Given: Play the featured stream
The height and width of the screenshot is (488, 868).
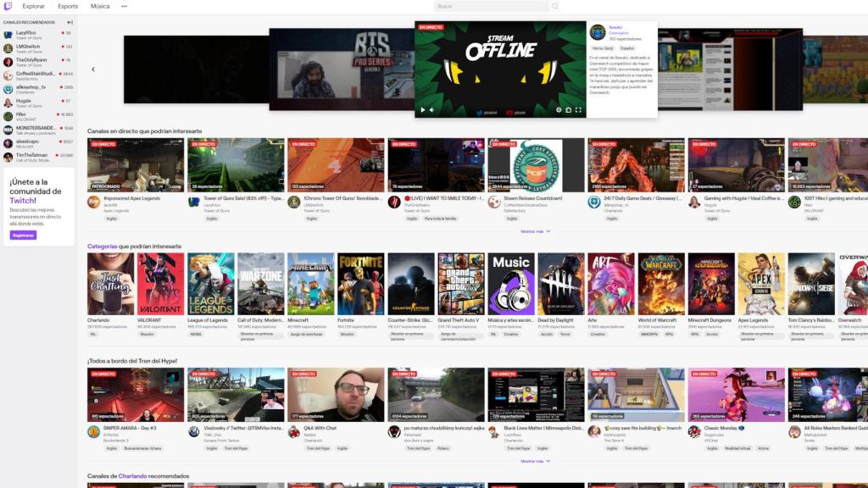Looking at the screenshot, I should [x=423, y=110].
